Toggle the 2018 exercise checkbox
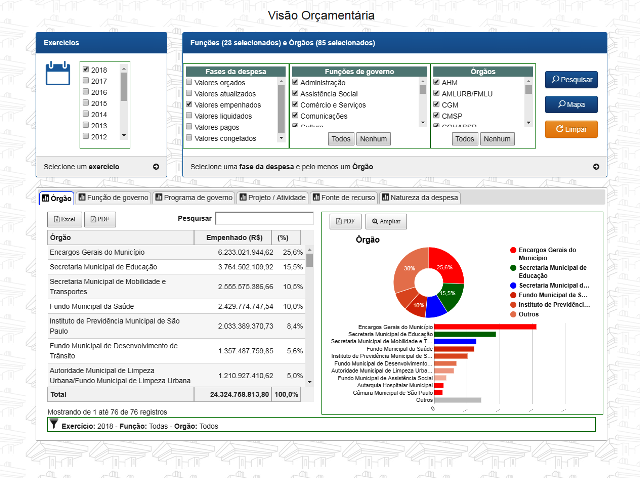640x478 pixels. (86, 70)
